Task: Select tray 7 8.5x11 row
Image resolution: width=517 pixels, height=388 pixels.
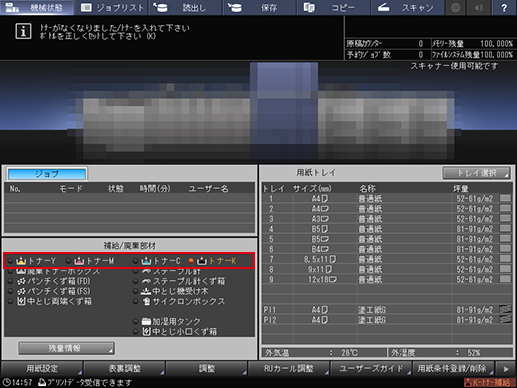Action: (387, 259)
